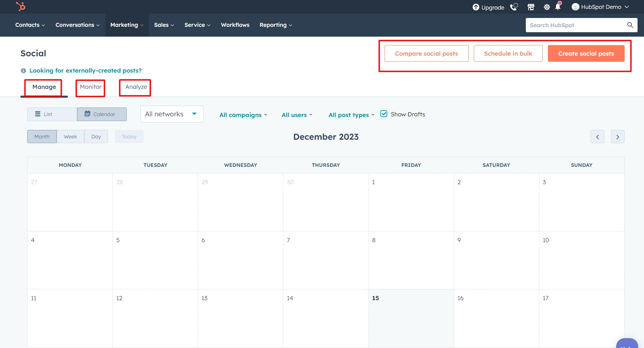Open the Workflows menu item

235,25
